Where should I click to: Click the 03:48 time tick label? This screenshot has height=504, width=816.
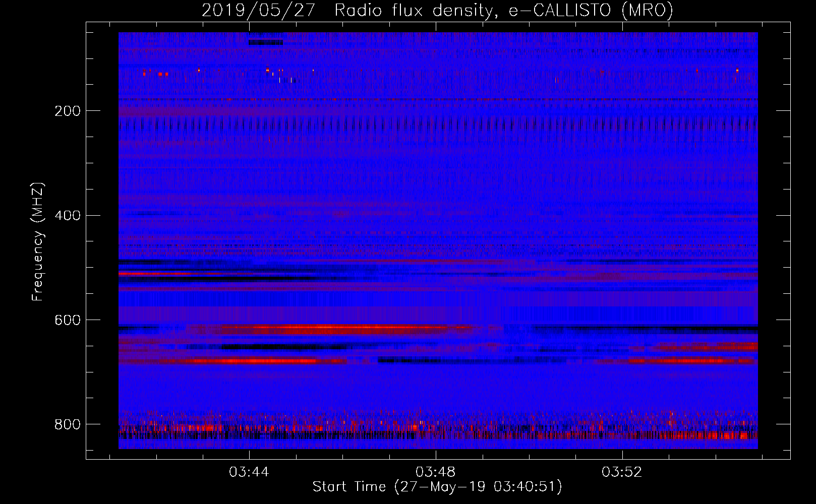(x=436, y=472)
